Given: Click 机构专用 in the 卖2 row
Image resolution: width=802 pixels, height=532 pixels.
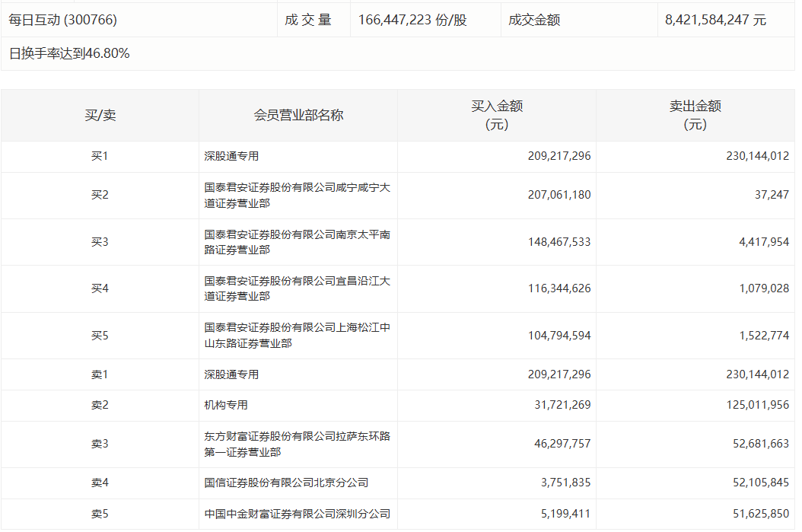Looking at the screenshot, I should pos(226,405).
